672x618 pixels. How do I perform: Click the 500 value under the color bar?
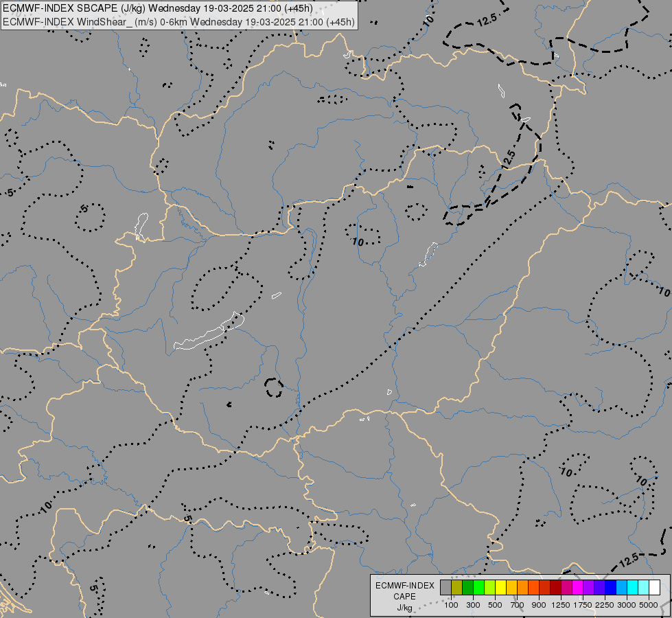coord(495,605)
